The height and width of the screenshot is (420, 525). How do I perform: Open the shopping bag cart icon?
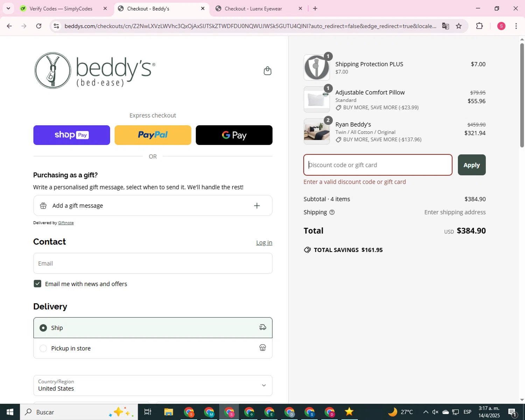267,71
